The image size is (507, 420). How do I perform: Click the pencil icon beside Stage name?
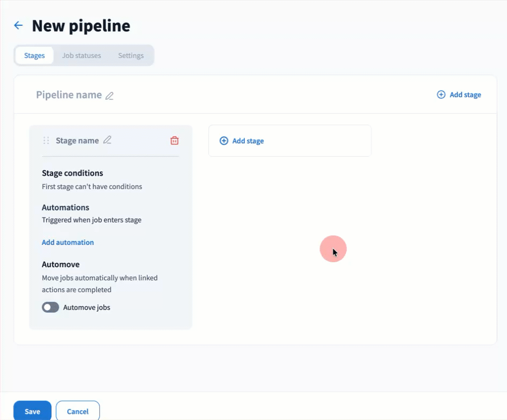click(107, 140)
